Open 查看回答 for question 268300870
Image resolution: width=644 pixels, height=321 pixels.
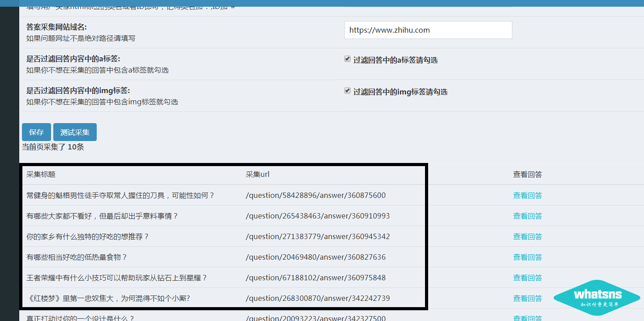(x=527, y=298)
